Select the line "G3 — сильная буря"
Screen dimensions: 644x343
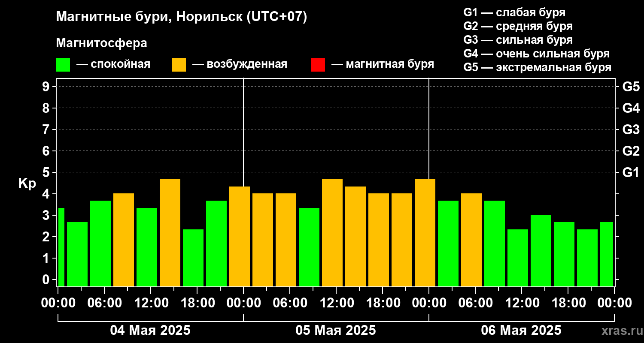click(x=518, y=40)
